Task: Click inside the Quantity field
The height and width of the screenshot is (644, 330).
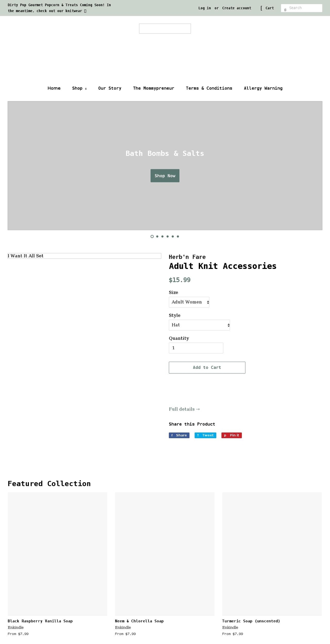Action: click(196, 348)
